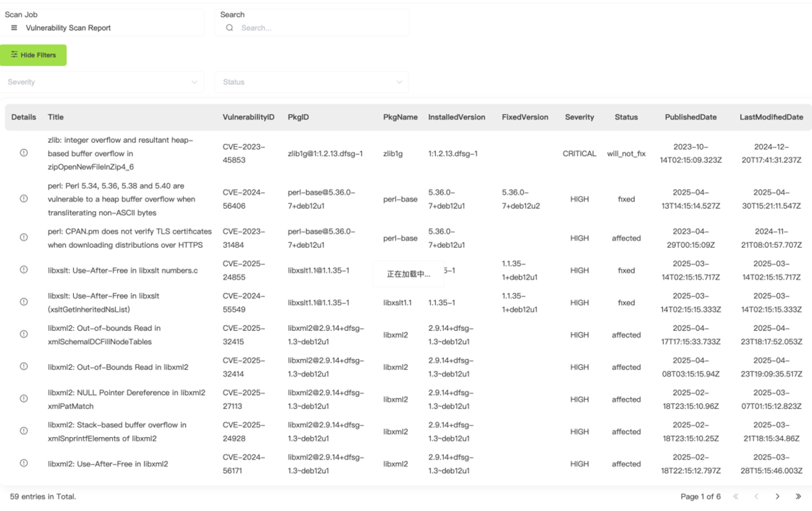Click info icon for CVE-2024-56406 perl row
The height and width of the screenshot is (511, 812).
click(24, 198)
